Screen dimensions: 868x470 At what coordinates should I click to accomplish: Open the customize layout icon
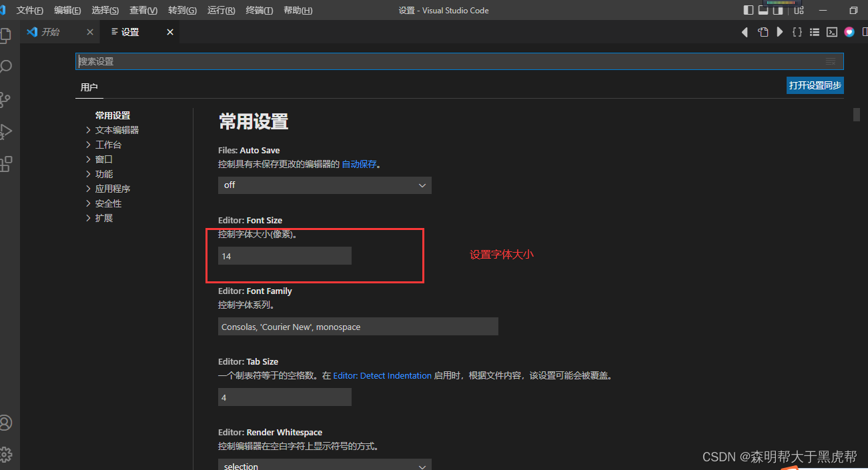click(797, 10)
